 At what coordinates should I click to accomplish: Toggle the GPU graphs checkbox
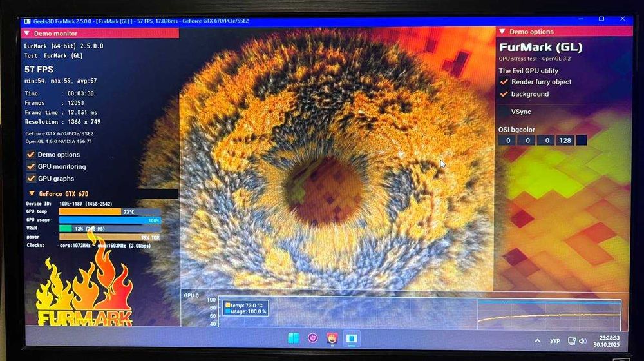click(31, 179)
